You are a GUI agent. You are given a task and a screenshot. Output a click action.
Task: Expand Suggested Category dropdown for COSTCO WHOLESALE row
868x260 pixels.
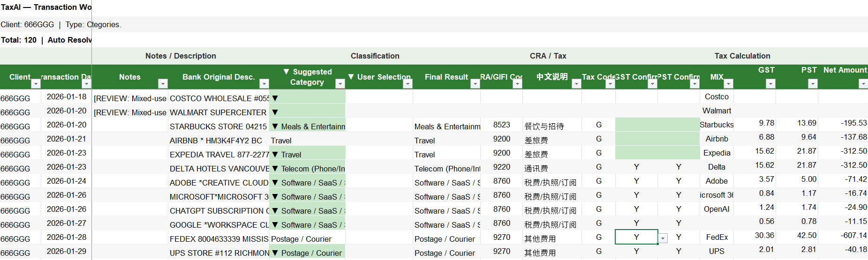pyautogui.click(x=275, y=98)
